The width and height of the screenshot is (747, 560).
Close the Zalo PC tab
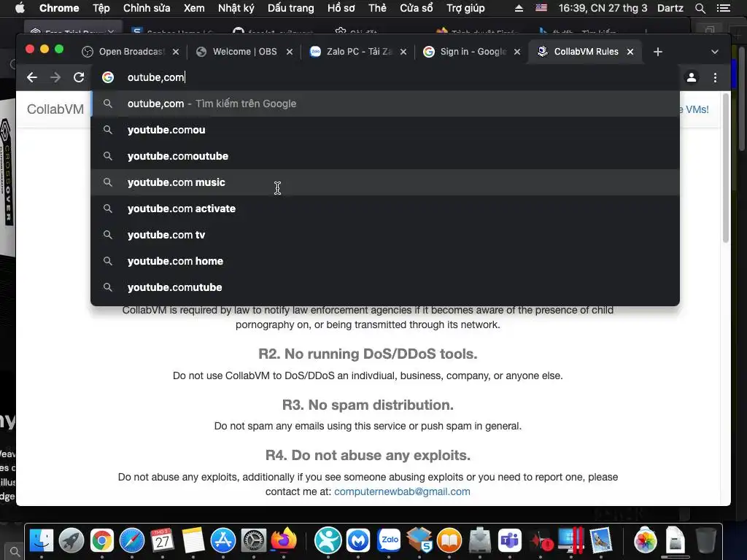tap(403, 52)
